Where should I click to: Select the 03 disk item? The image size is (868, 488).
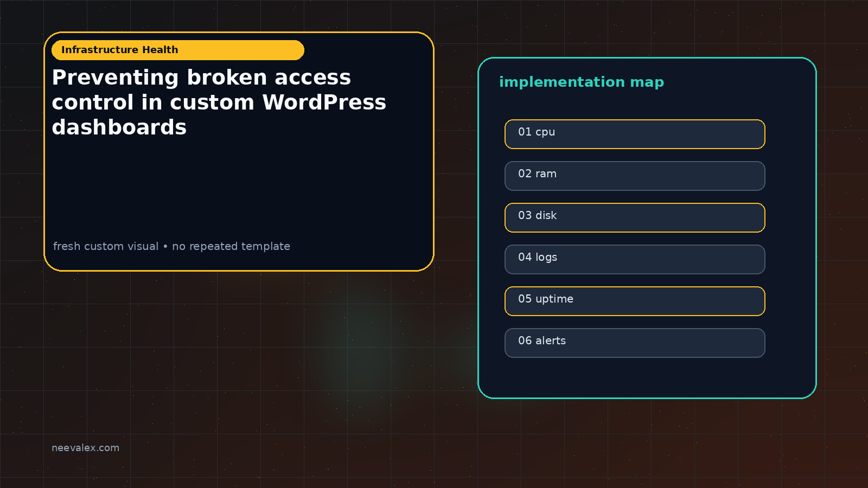click(x=635, y=217)
